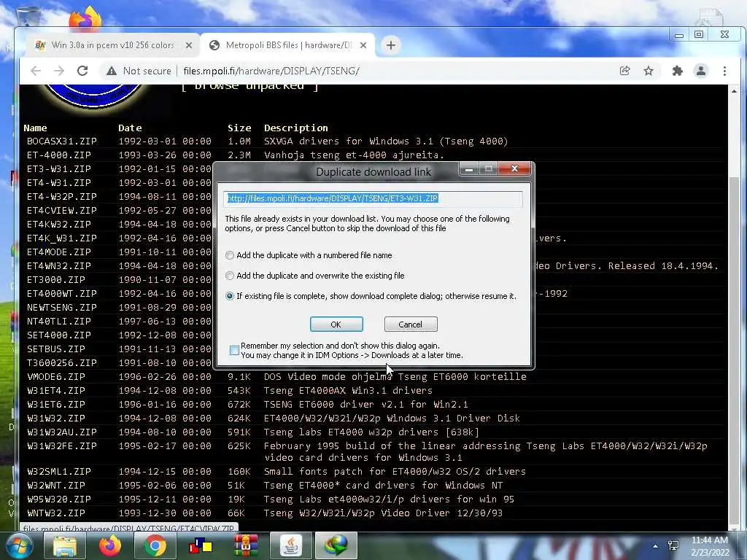Open the ET4MODE.ZIP file link
Image resolution: width=747 pixels, height=560 pixels.
click(59, 252)
